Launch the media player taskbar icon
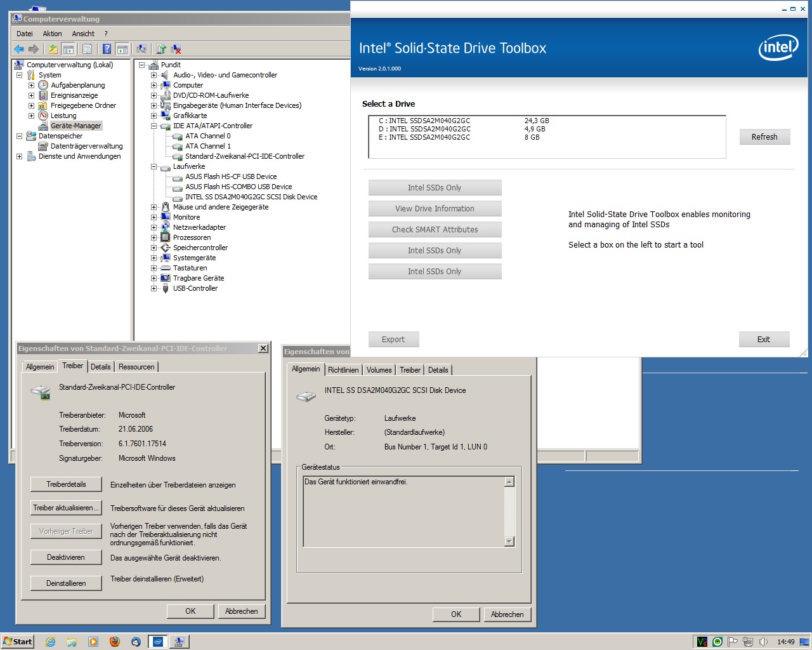 coord(93,642)
